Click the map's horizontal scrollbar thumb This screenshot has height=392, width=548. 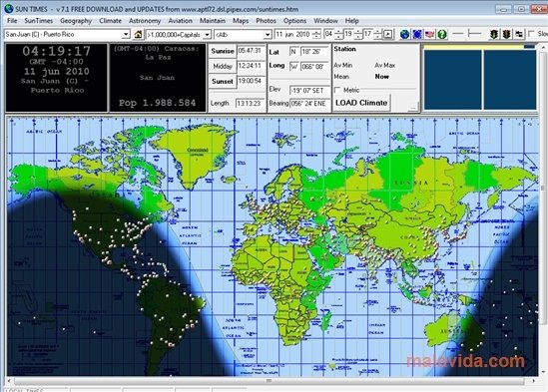[269, 380]
